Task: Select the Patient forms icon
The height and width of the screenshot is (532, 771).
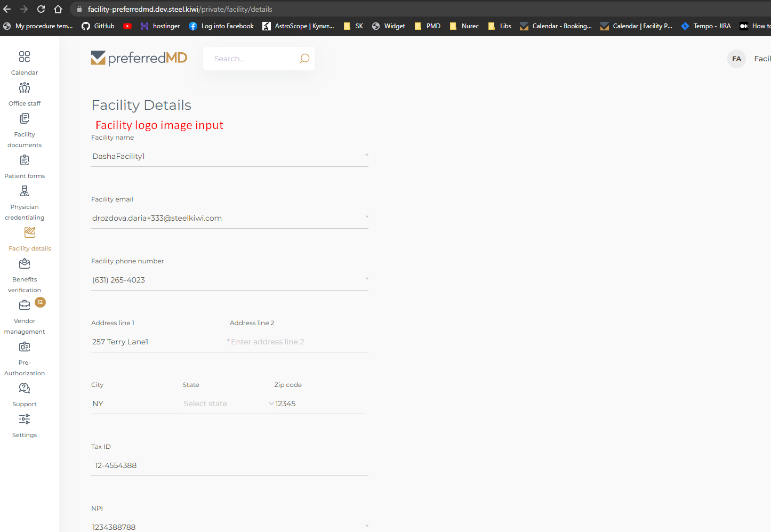Action: point(25,160)
